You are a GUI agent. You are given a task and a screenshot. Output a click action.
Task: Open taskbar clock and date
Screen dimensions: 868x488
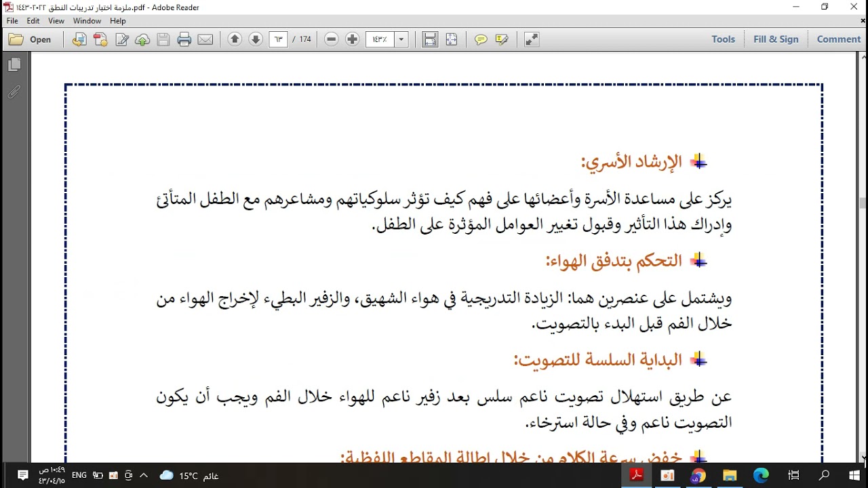(x=52, y=476)
